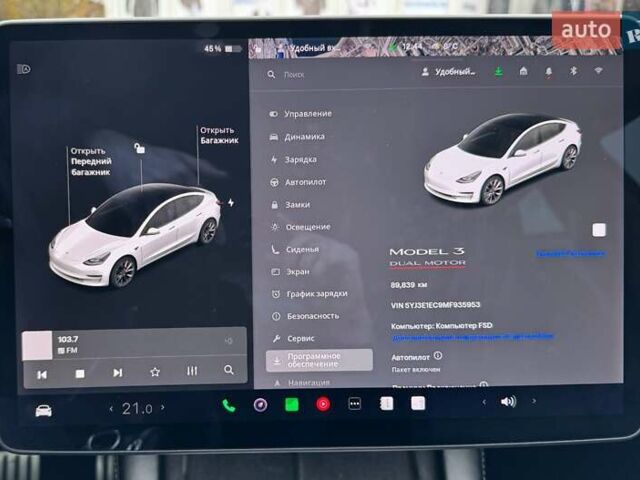
Task: Open the driver profile dropdown
Action: tap(449, 72)
